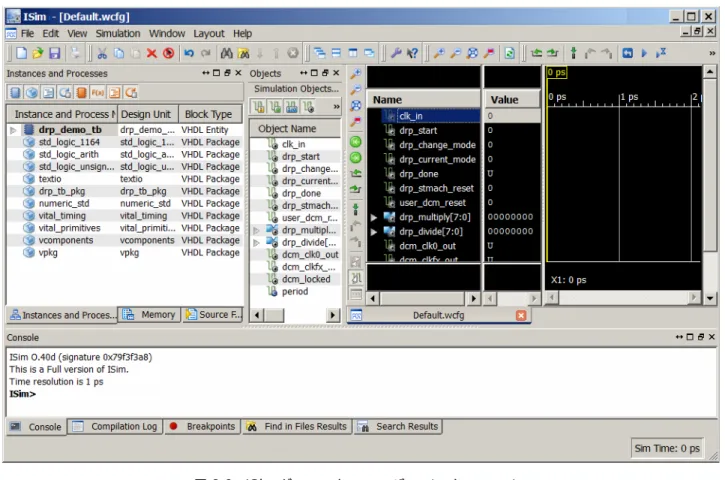Click the Cut scissors icon
The height and width of the screenshot is (480, 725).
click(x=102, y=53)
